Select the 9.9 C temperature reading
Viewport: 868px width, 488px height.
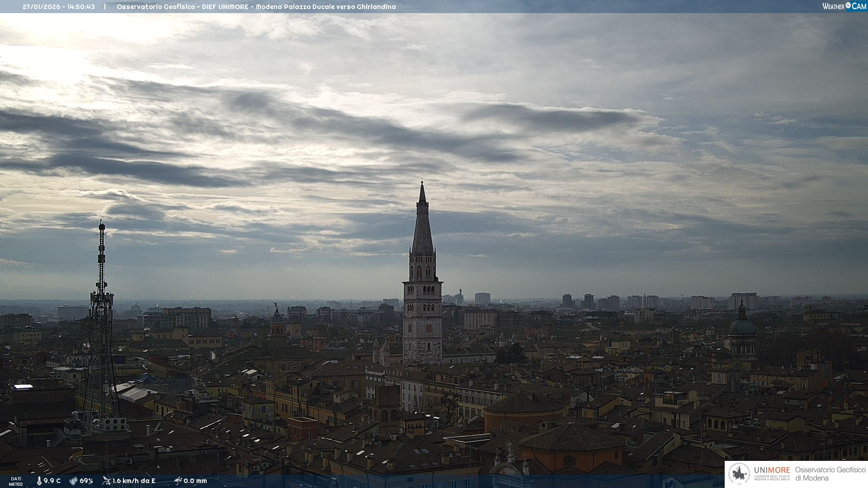click(x=52, y=481)
